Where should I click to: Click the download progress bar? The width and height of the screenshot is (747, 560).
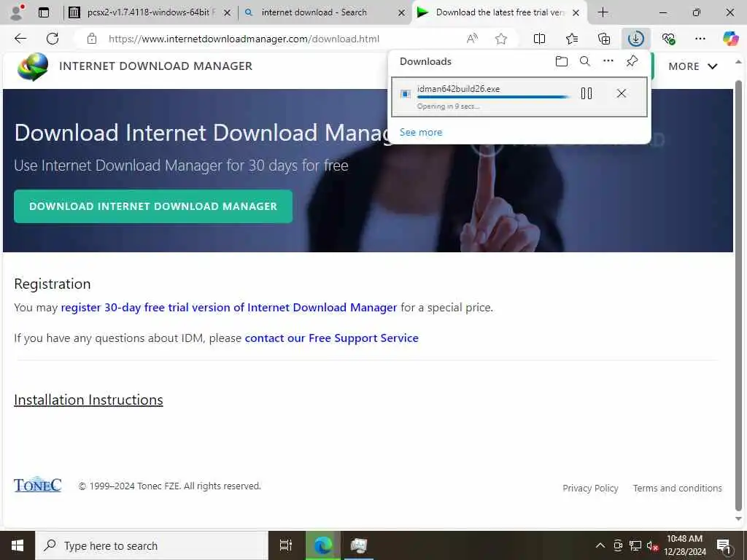pyautogui.click(x=493, y=97)
